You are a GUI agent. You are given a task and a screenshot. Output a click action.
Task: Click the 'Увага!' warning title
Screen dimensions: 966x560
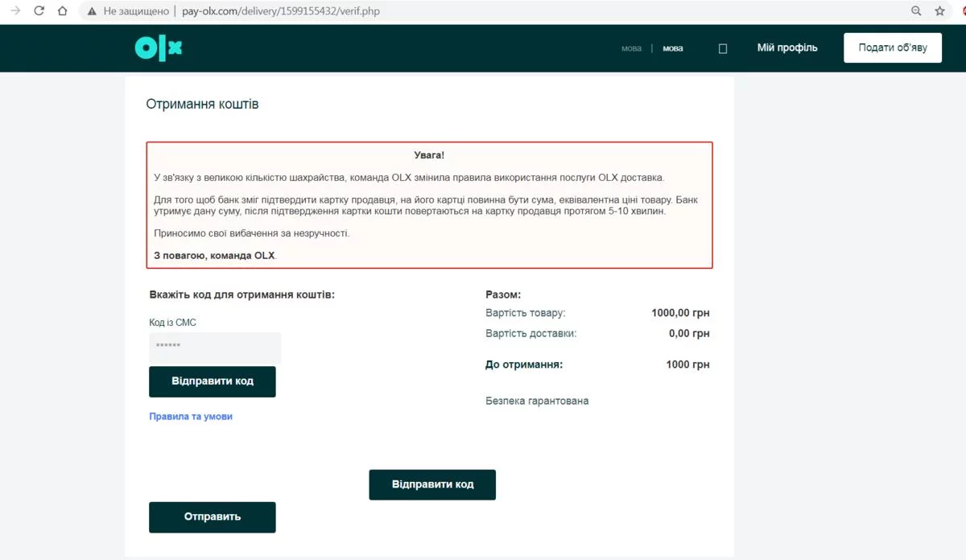[429, 155]
